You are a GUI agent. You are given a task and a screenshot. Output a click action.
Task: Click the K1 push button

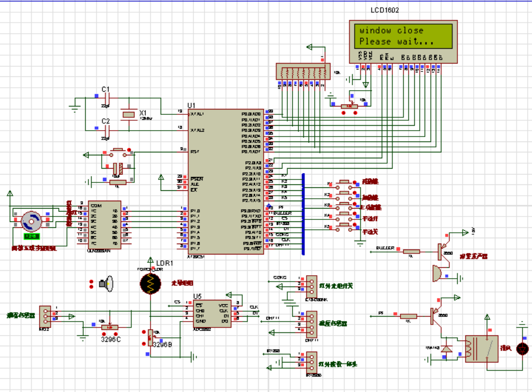(x=344, y=185)
